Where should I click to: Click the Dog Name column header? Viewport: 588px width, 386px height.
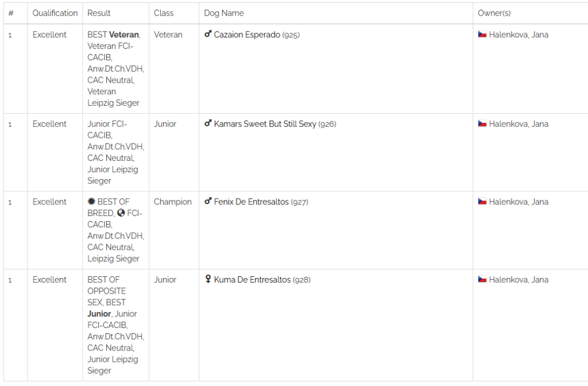tap(224, 13)
